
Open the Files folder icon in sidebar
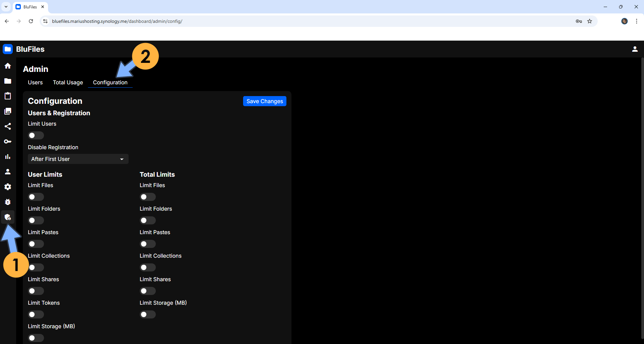tap(8, 81)
